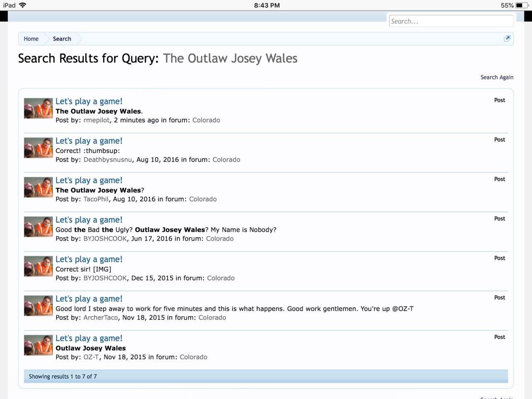This screenshot has width=532, height=399.
Task: Open 'Let's play a game!' title posted Dec 15, 2015
Action: [89, 259]
